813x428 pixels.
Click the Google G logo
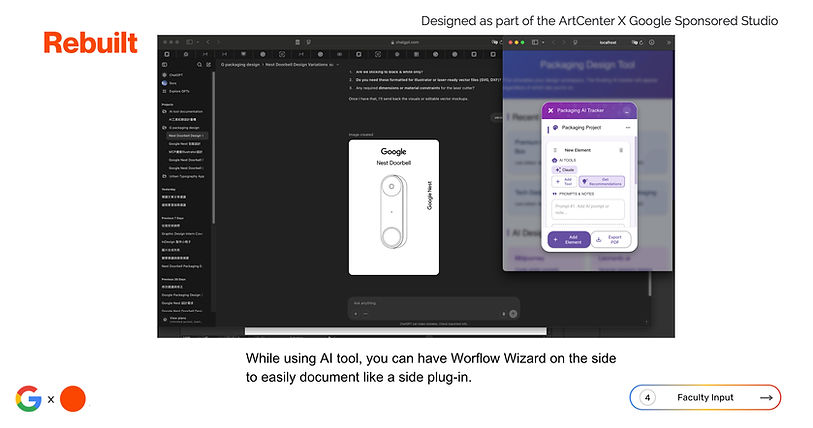(29, 399)
